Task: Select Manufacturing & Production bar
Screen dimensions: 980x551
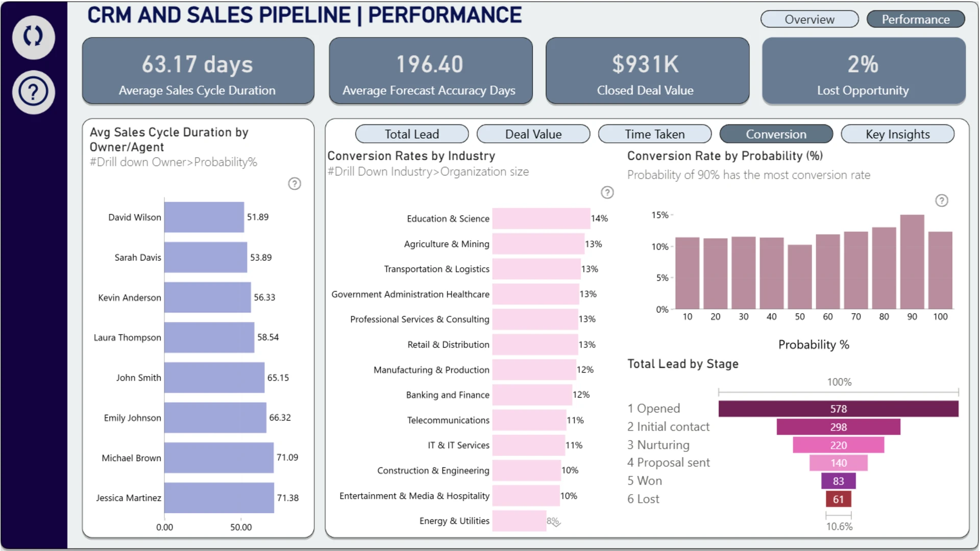Action: click(x=534, y=369)
